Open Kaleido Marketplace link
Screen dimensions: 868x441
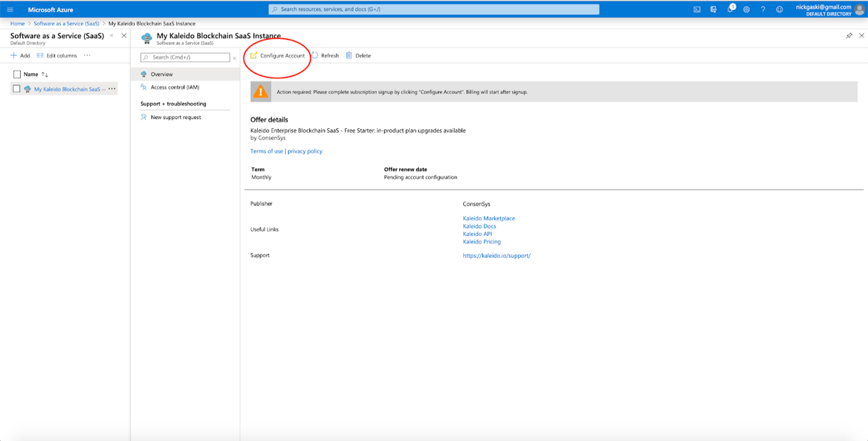tap(489, 218)
